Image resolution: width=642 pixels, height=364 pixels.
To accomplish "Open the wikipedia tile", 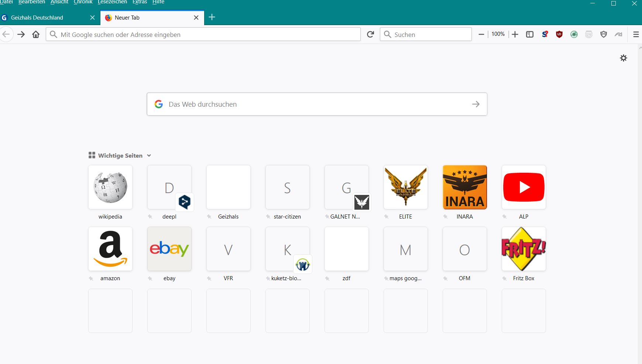I will coord(110,187).
